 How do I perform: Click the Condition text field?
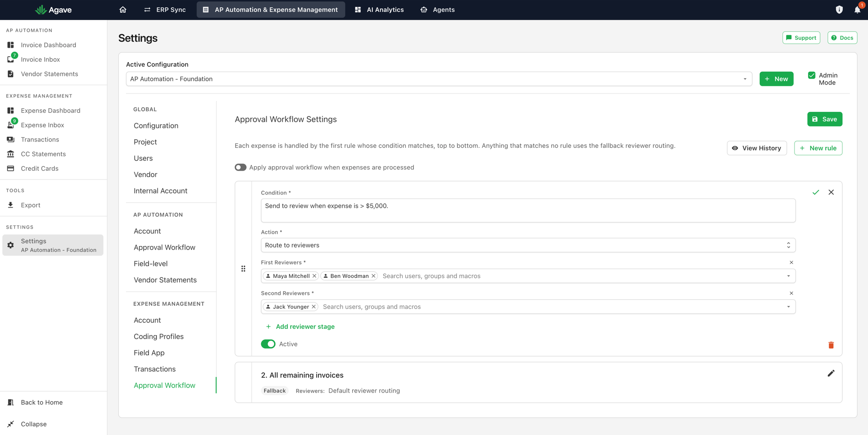pos(528,210)
